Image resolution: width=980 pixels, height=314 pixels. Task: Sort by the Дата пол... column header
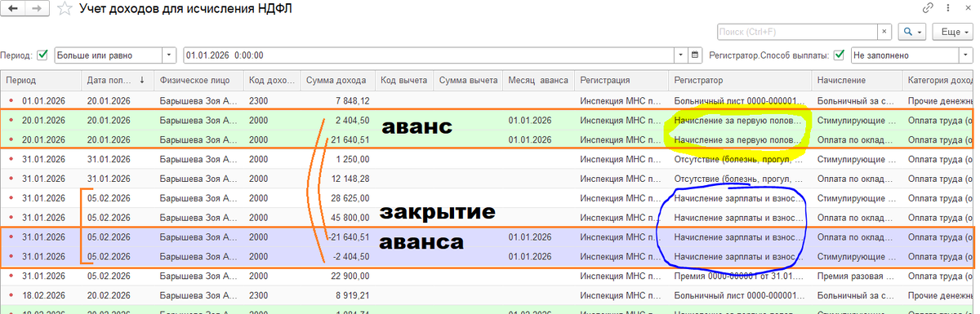pos(118,81)
